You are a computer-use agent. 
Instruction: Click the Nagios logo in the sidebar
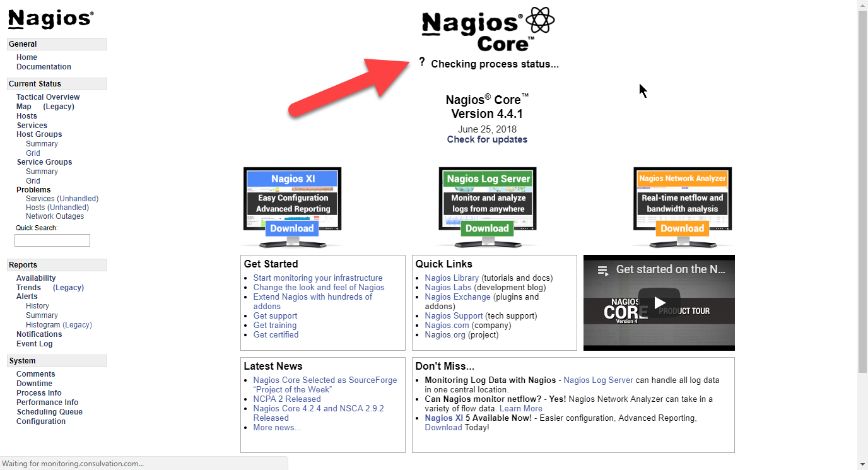(x=50, y=19)
